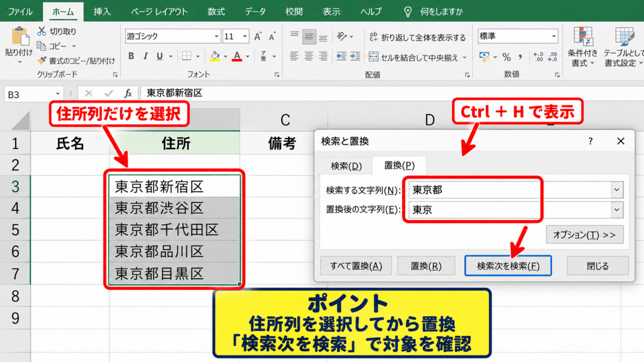
Task: Apply red font color A
Action: (x=237, y=56)
